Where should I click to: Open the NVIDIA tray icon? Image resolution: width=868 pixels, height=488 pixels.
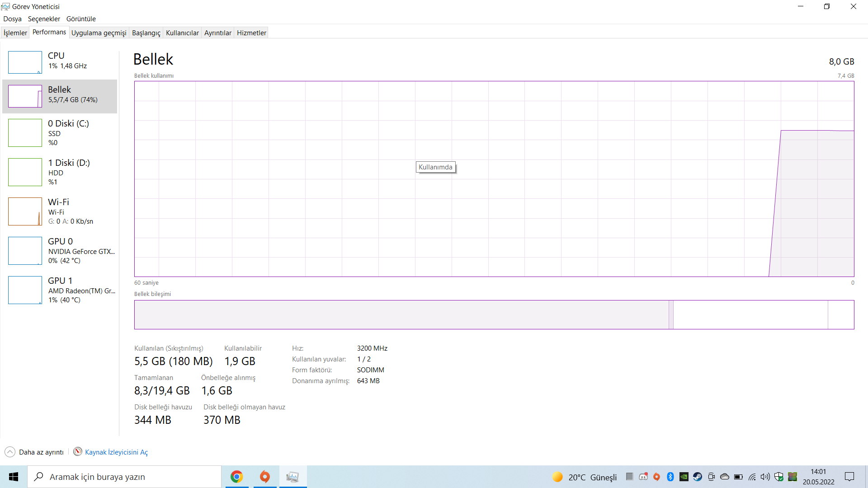(684, 477)
